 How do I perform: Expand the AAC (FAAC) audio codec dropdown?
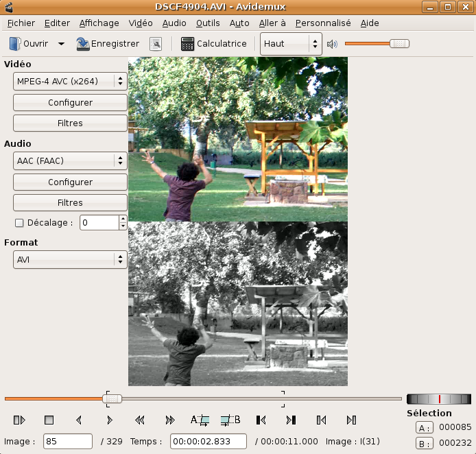(70, 161)
